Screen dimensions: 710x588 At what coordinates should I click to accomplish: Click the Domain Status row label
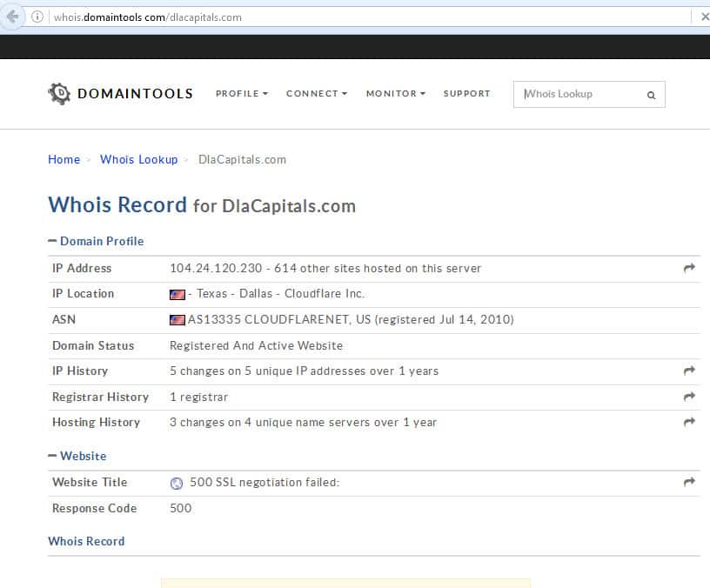(93, 345)
